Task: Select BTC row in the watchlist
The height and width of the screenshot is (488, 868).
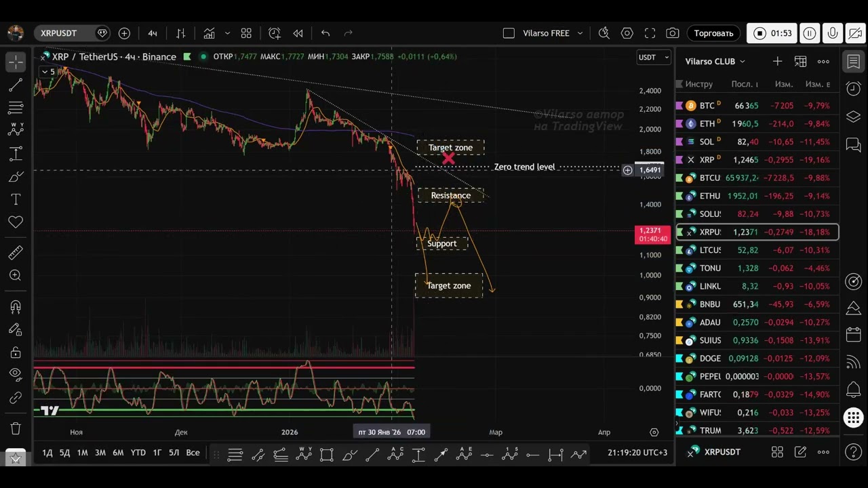Action: [758, 106]
